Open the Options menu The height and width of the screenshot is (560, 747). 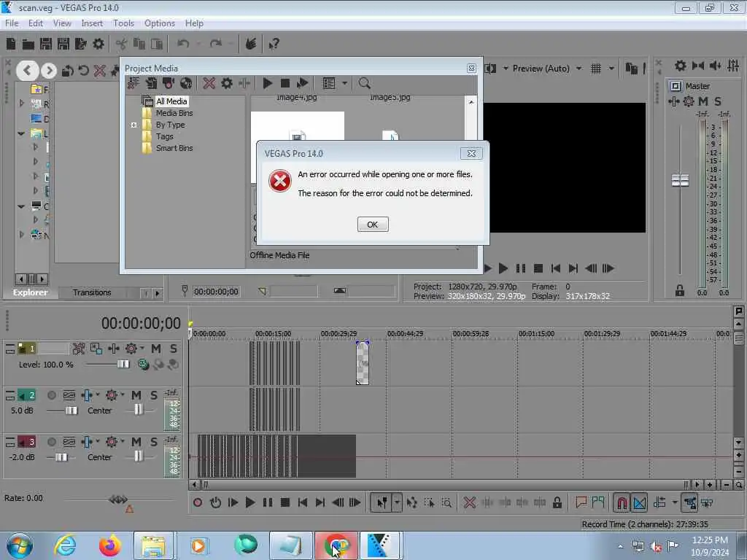click(160, 23)
